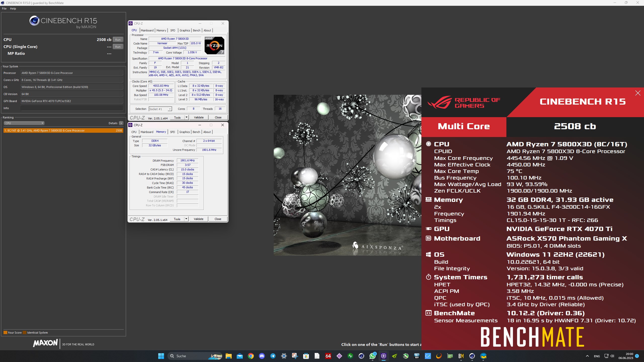Switch to About tab in lower CPU-Z window

(x=207, y=132)
